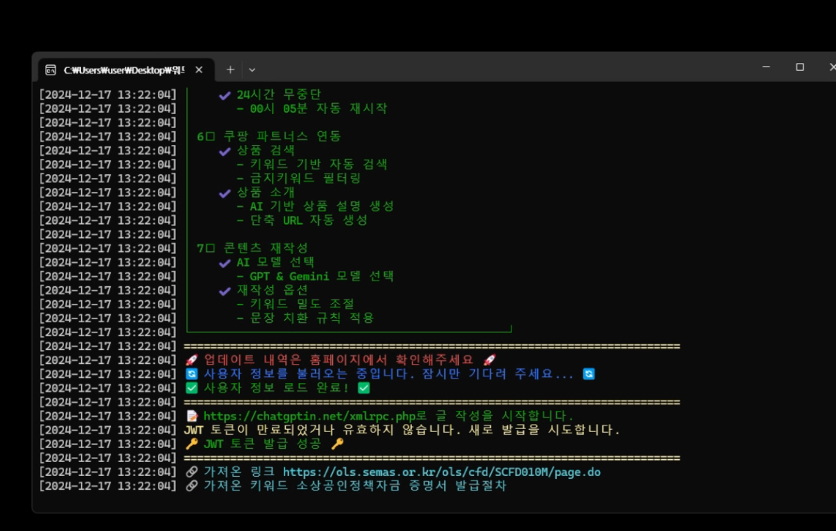Click the blue refresh icon before 사용자 정보를
This screenshot has height=531, width=836.
pos(192,374)
